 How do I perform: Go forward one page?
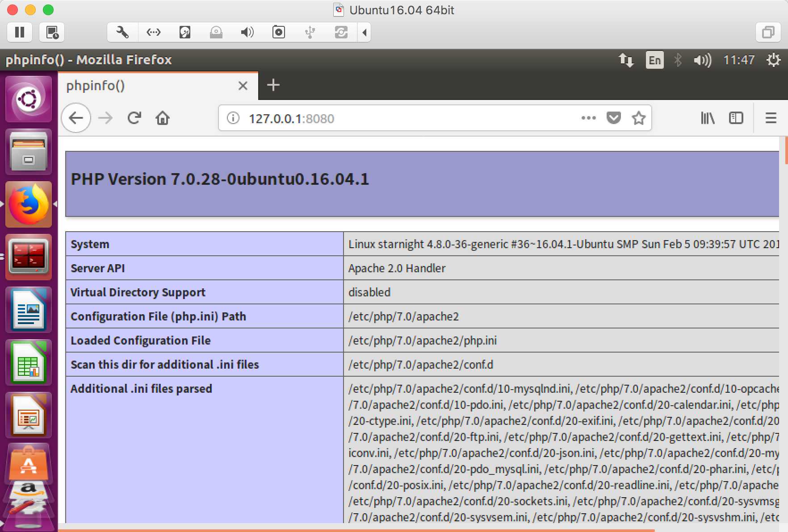105,118
